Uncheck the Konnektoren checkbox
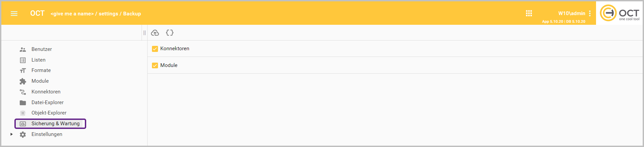Viewport: 644px width, 147px height. pos(155,49)
